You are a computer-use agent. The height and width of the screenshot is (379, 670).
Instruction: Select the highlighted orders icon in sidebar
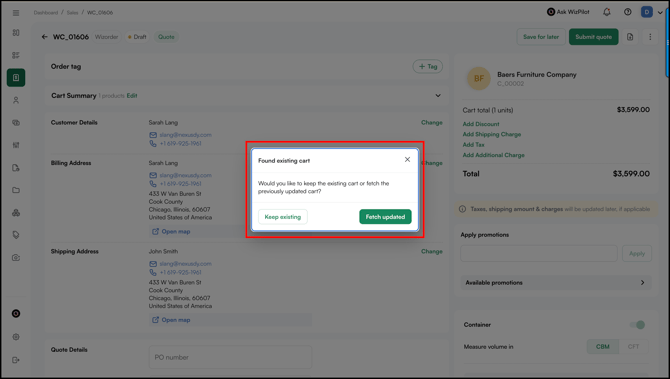pyautogui.click(x=16, y=78)
